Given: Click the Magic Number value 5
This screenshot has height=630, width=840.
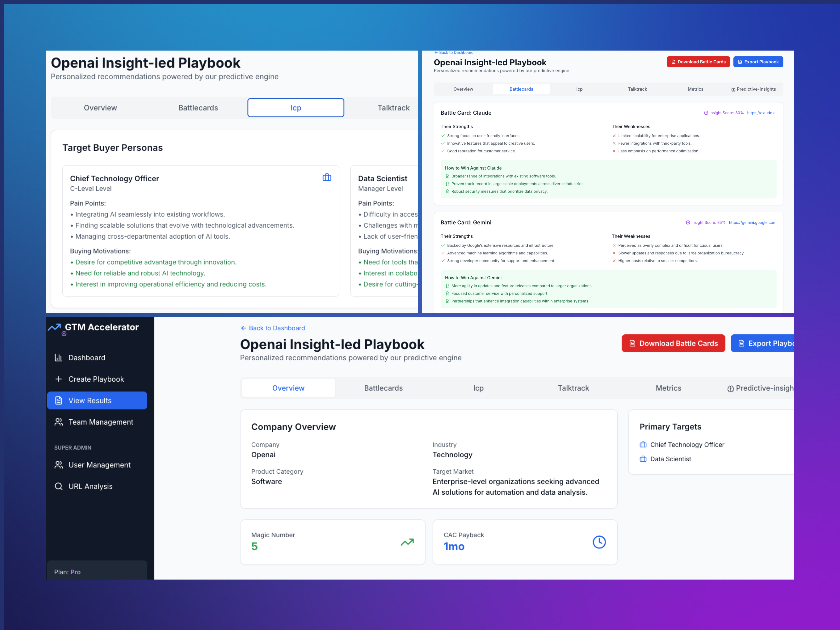Looking at the screenshot, I should 254,546.
